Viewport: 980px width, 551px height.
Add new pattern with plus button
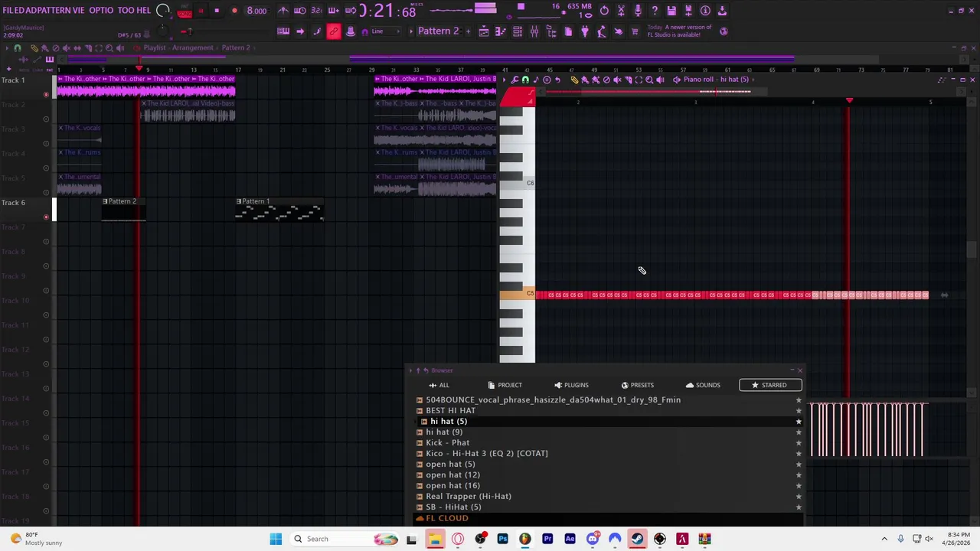coord(468,31)
